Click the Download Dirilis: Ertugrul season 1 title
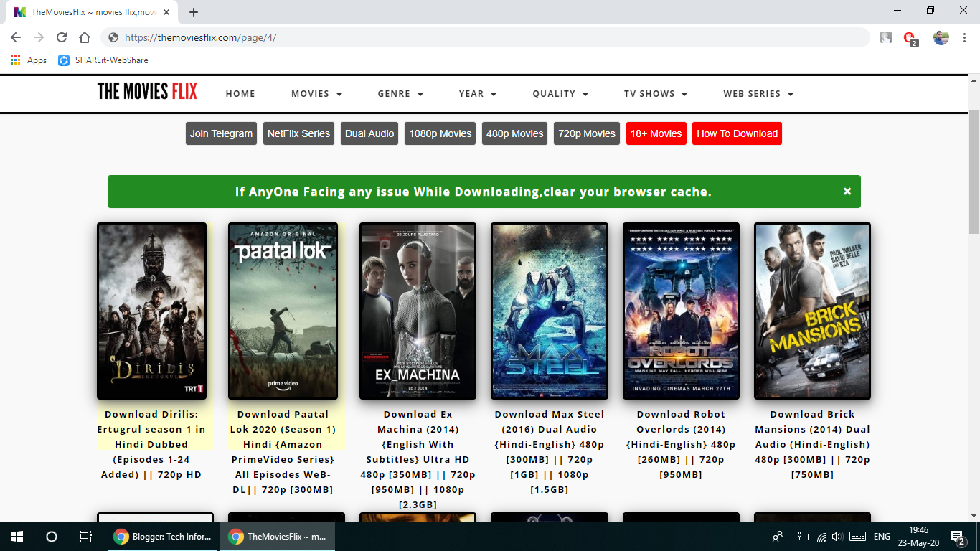 click(x=151, y=444)
